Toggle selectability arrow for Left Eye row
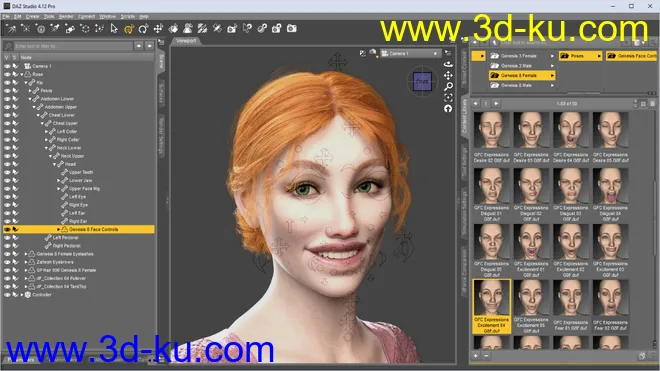 pos(15,197)
